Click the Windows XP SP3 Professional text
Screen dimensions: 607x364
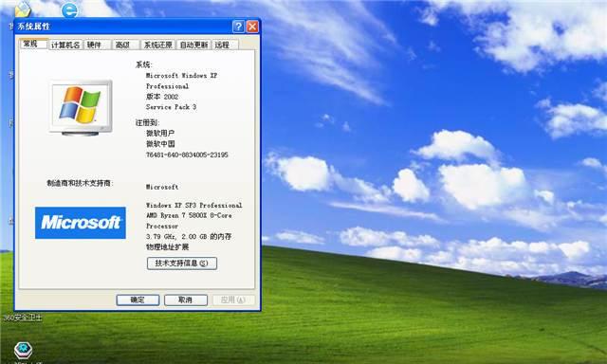coord(193,205)
